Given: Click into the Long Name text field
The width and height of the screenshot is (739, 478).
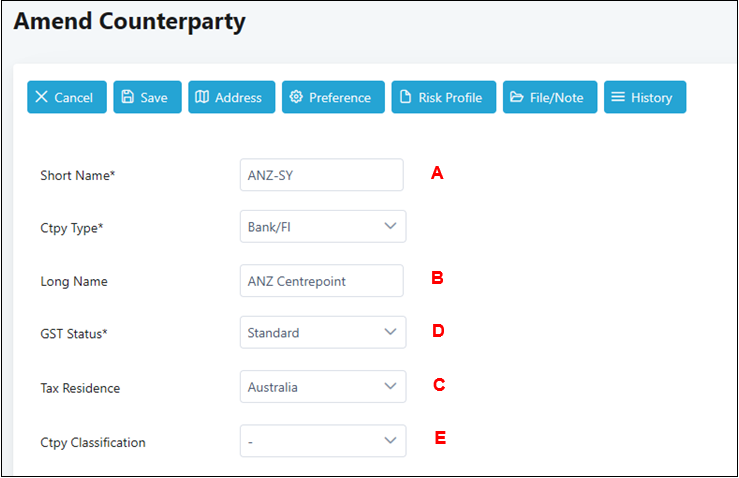Looking at the screenshot, I should 321,281.
